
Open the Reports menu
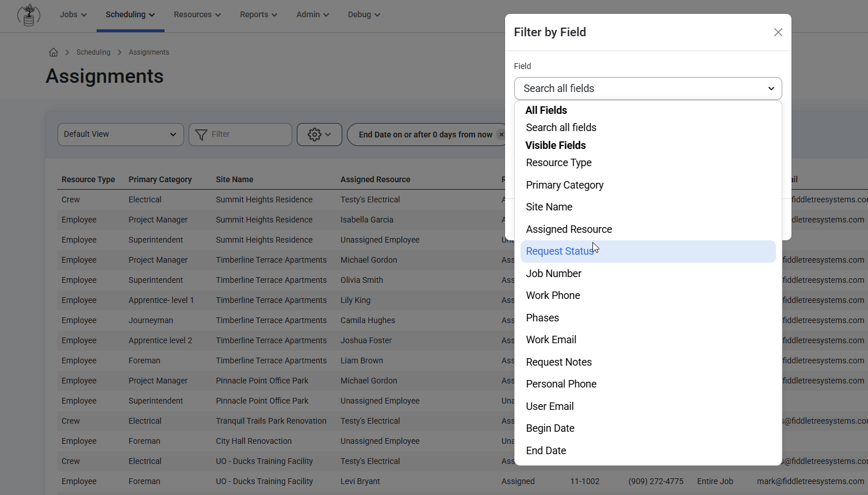[x=258, y=15]
